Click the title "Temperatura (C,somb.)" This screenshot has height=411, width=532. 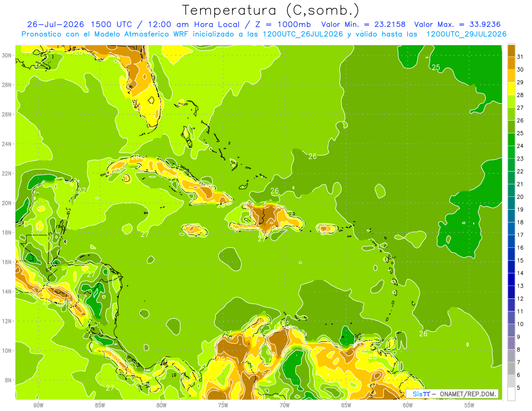[x=271, y=10]
